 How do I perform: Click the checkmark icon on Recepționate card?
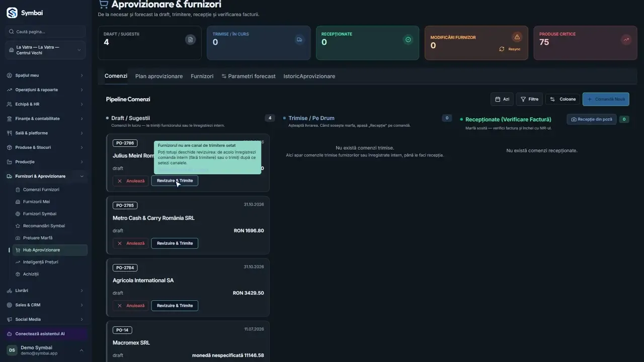point(408,39)
